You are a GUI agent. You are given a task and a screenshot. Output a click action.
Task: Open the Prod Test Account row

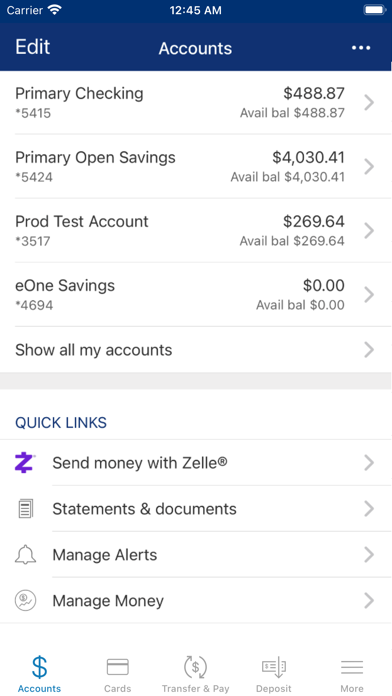coord(196,231)
